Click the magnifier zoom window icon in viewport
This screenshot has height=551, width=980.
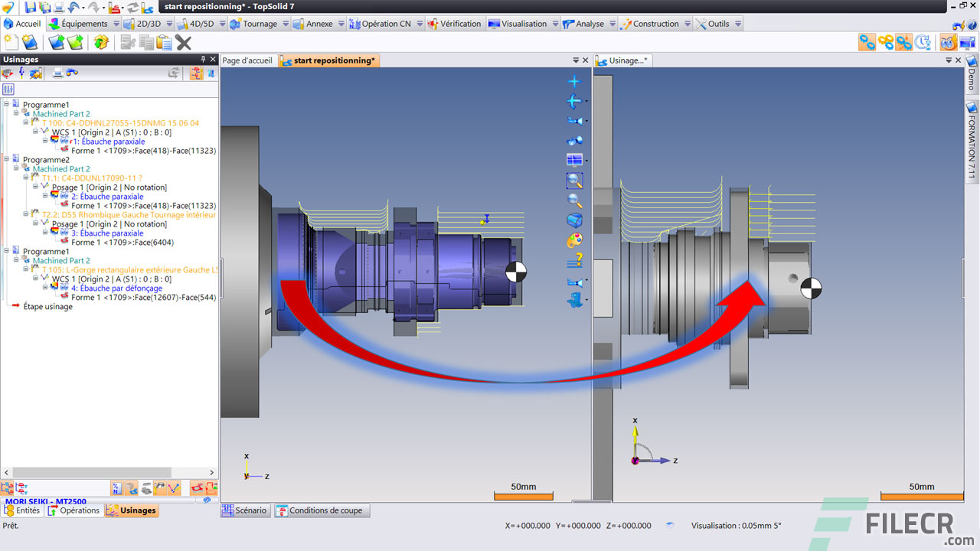[574, 181]
